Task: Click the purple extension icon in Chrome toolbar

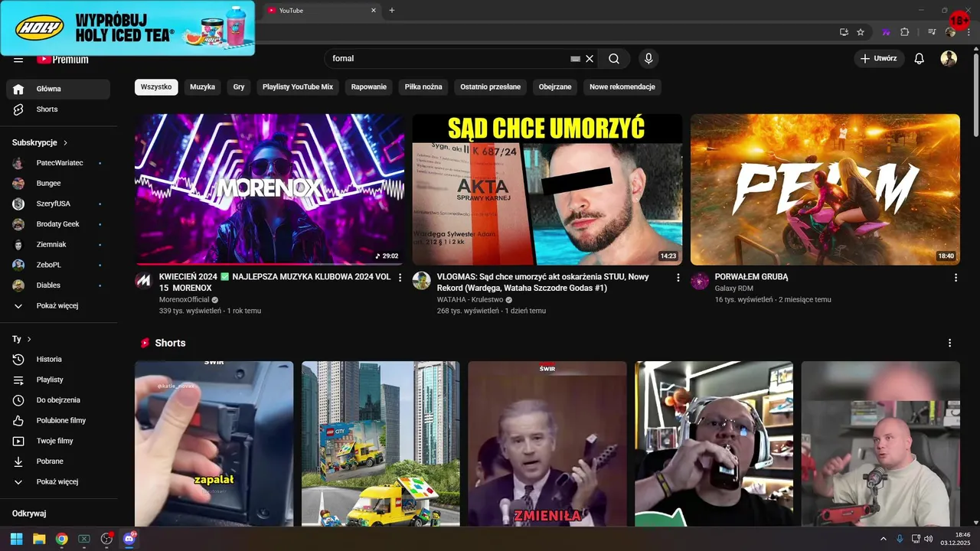Action: pyautogui.click(x=887, y=32)
